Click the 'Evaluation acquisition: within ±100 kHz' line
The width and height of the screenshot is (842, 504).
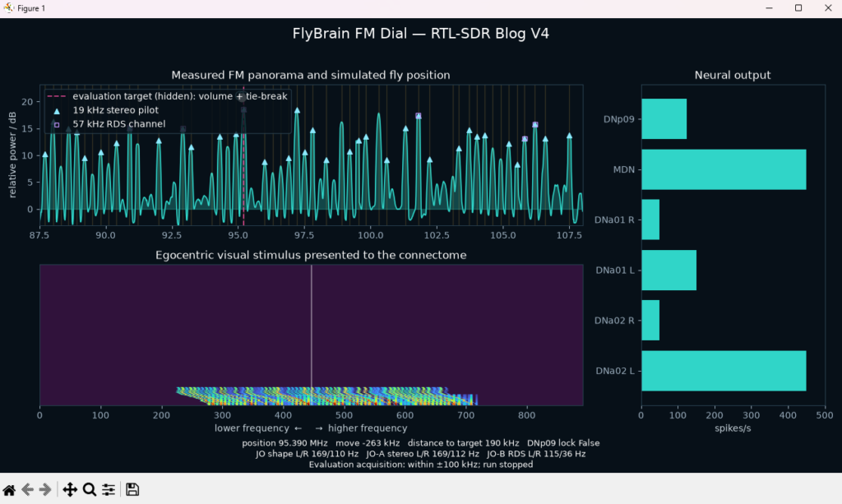[420, 465]
